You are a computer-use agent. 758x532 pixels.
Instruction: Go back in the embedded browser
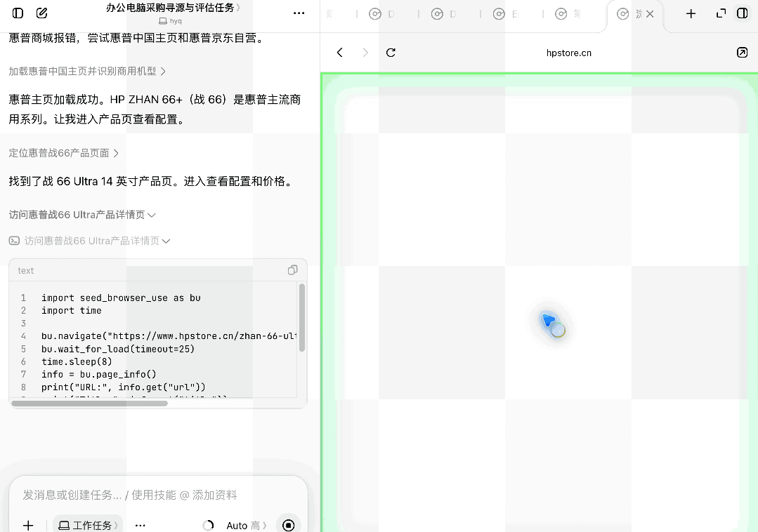(x=340, y=53)
